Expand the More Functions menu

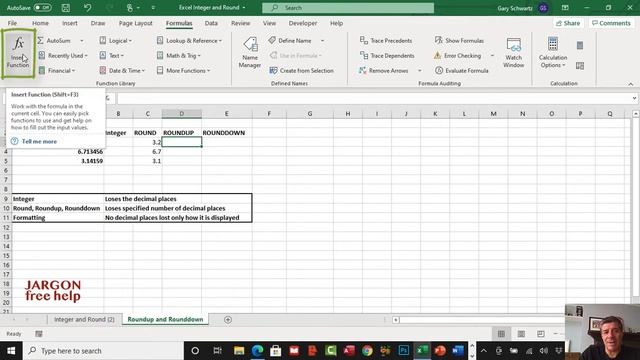click(x=183, y=71)
